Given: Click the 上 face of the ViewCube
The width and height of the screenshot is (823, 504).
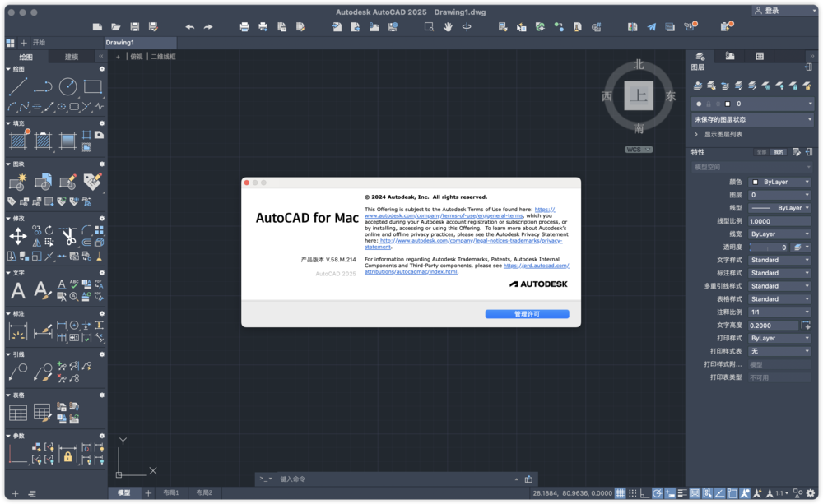Looking at the screenshot, I should [639, 95].
